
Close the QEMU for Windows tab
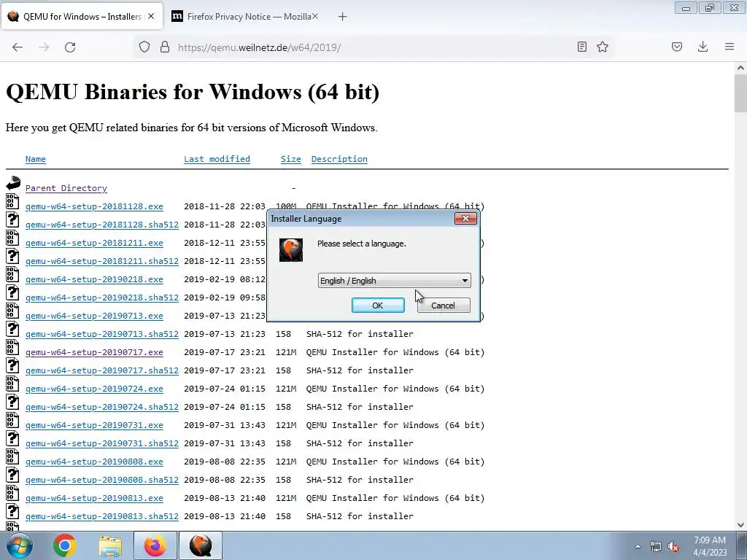[151, 16]
